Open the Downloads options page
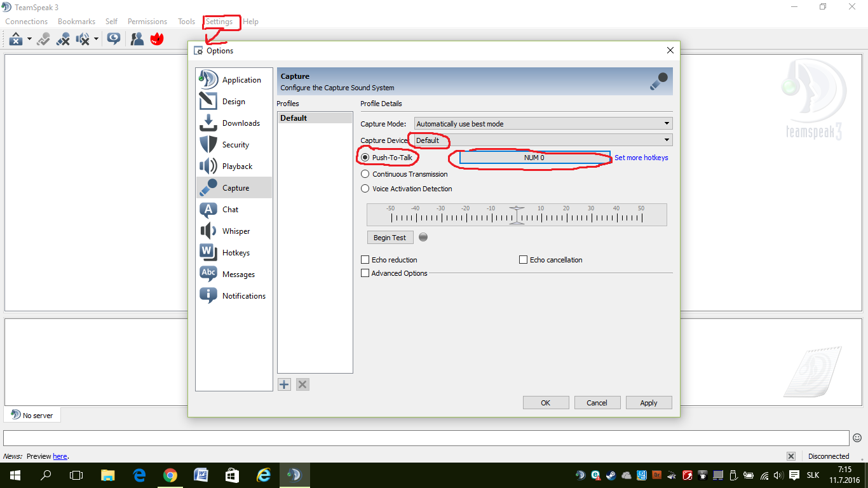868x488 pixels. (234, 123)
